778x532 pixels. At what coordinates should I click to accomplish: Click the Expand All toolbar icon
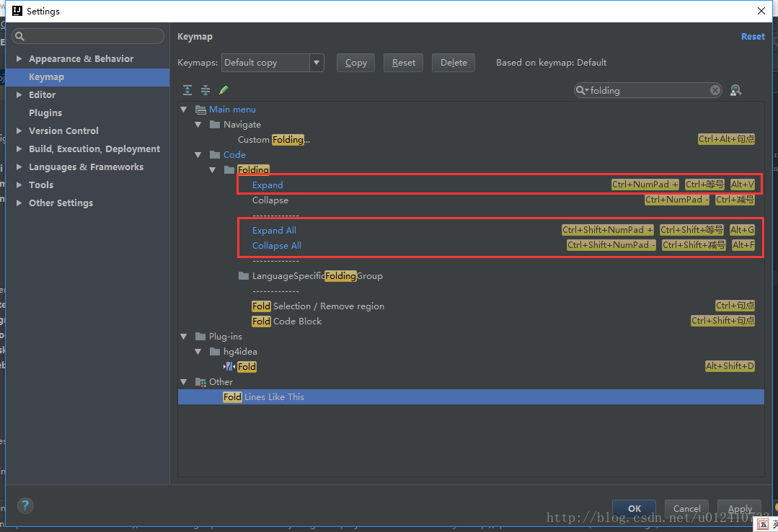pyautogui.click(x=187, y=90)
